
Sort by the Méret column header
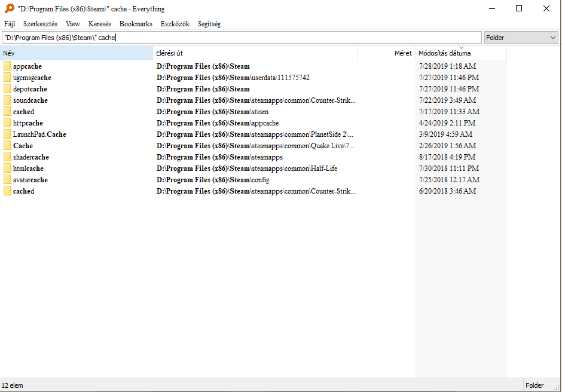[x=386, y=53]
